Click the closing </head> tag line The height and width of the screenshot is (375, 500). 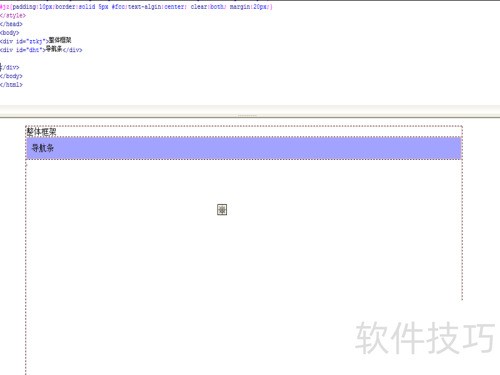11,24
